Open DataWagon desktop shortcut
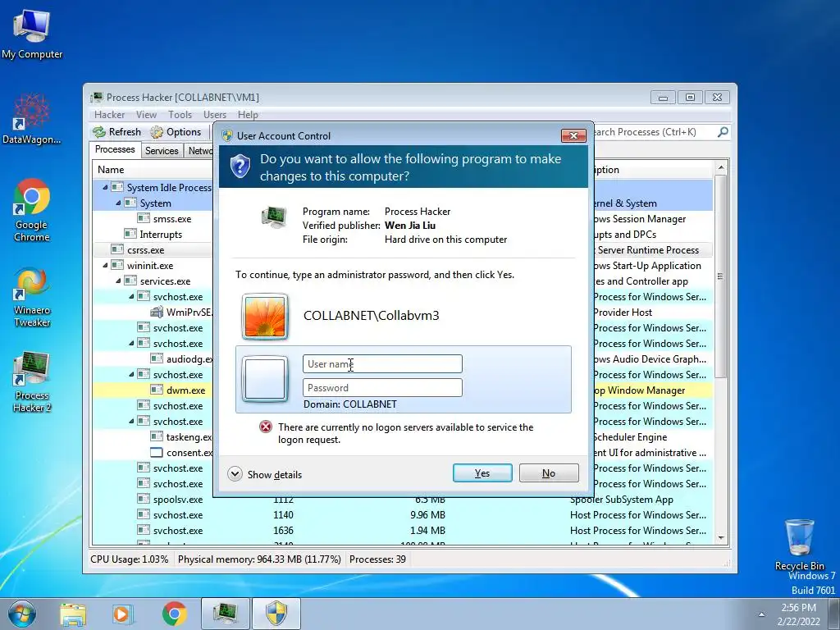 coord(32,119)
